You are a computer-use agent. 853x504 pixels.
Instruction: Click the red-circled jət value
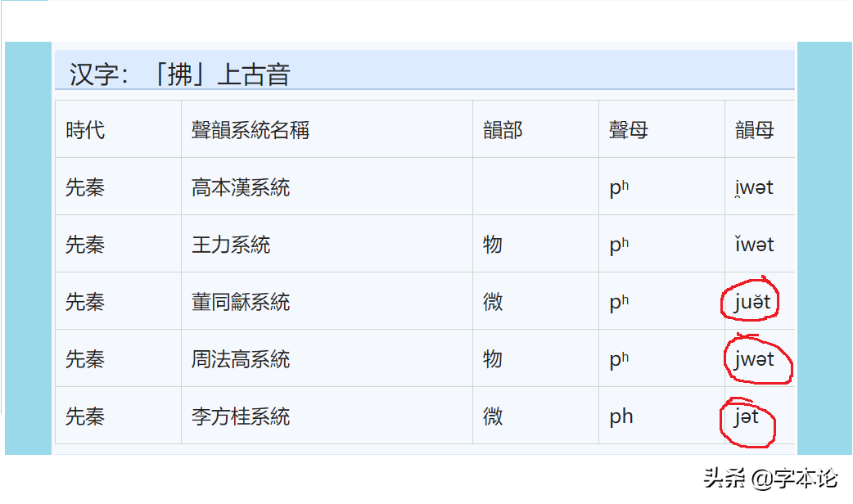click(x=747, y=417)
